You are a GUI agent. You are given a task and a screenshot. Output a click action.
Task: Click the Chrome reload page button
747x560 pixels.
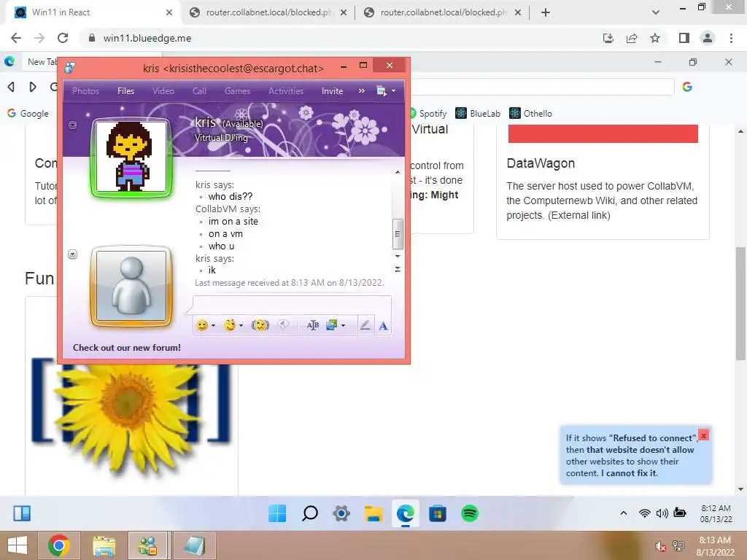coord(63,38)
